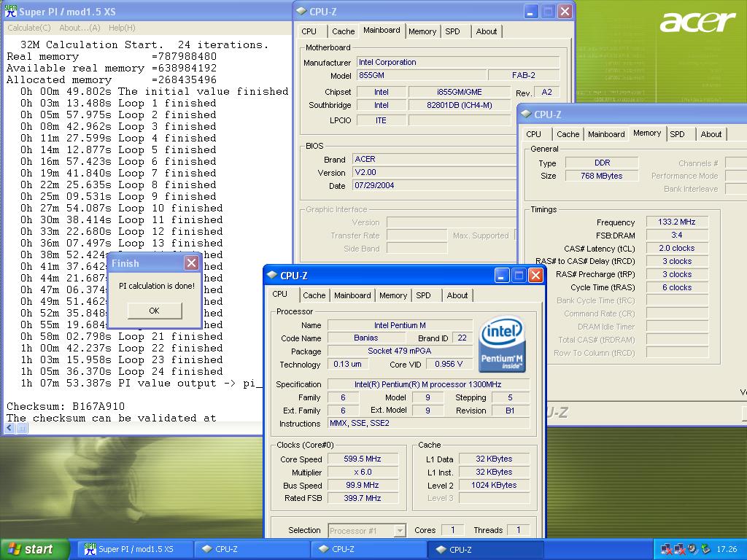Click the BIOS Brand field ACER
The width and height of the screenshot is (747, 560).
pos(433,159)
